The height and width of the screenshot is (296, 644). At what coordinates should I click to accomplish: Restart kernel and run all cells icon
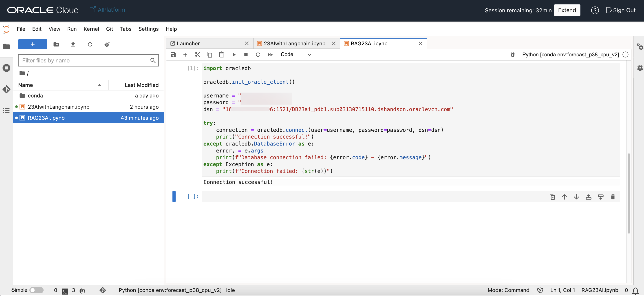tap(270, 55)
